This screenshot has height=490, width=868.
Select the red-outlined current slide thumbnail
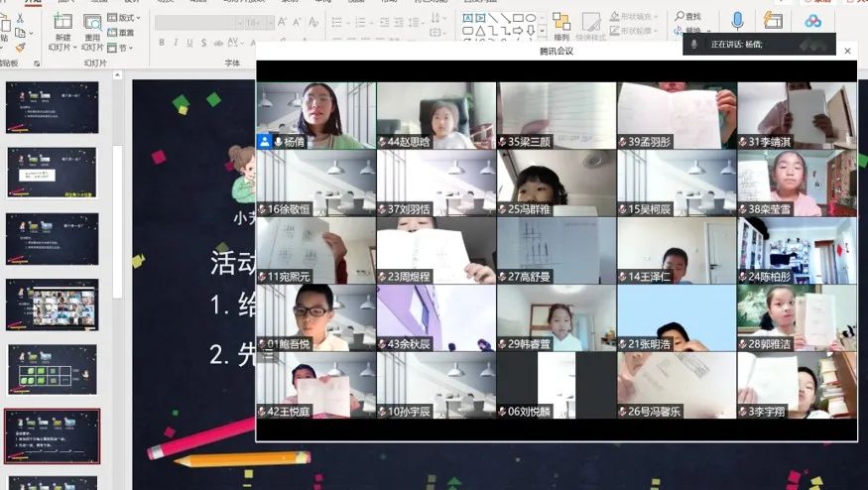coord(52,436)
